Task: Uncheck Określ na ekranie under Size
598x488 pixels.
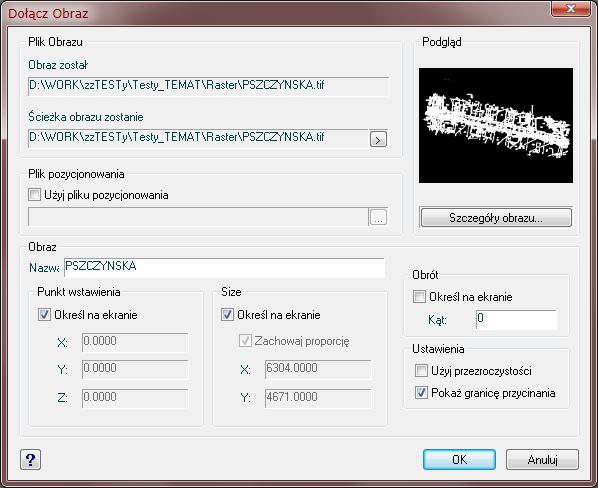Action: tap(227, 315)
